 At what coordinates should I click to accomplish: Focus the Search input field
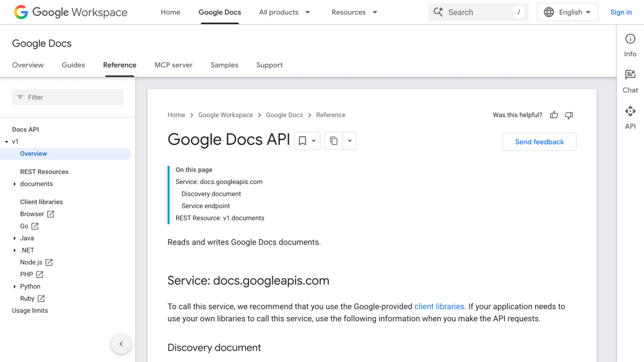click(478, 12)
